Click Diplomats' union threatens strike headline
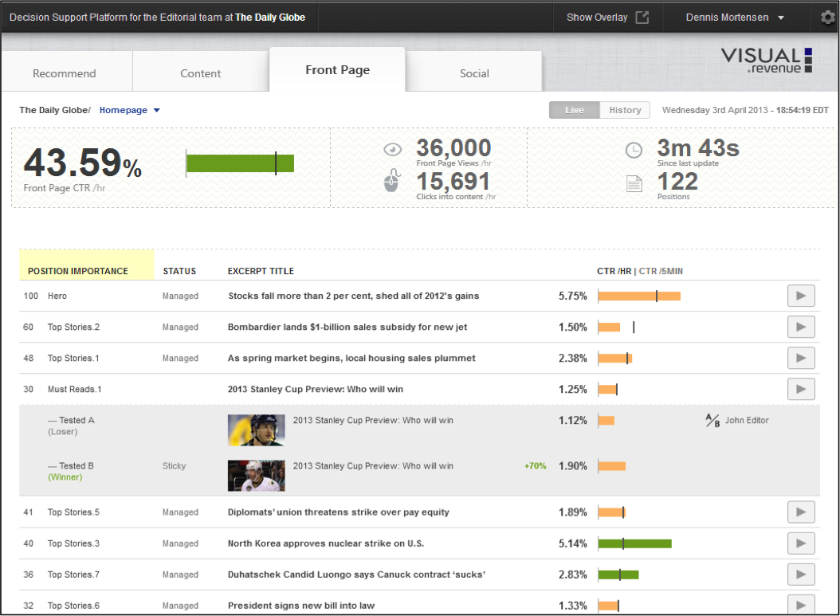Screen dimensions: 840x616 pos(339,512)
